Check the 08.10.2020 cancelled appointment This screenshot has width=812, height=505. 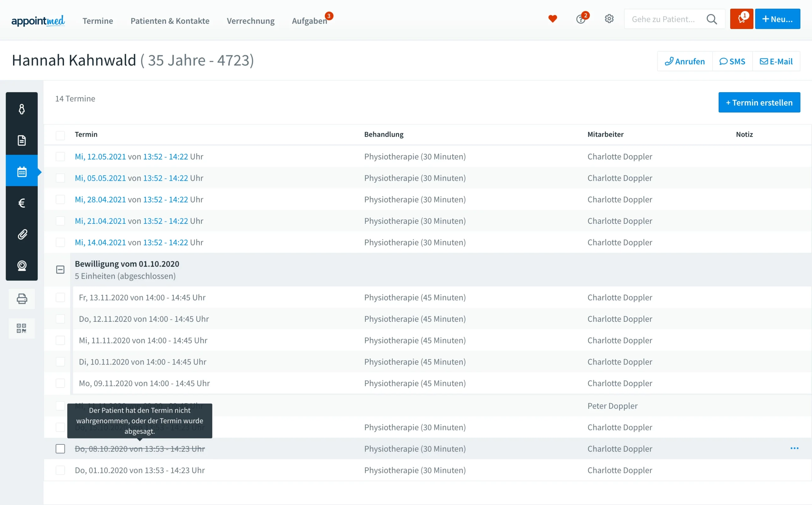pyautogui.click(x=60, y=449)
